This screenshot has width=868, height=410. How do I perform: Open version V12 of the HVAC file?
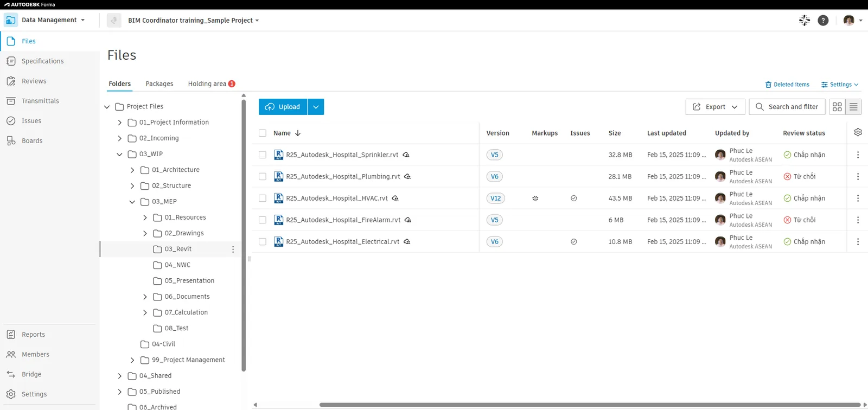(x=496, y=198)
